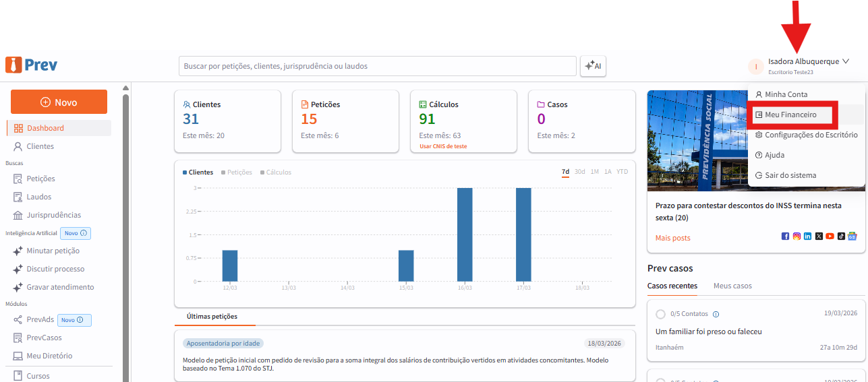This screenshot has width=868, height=382.
Task: Toggle the Petições series in chart legend
Action: [x=237, y=172]
